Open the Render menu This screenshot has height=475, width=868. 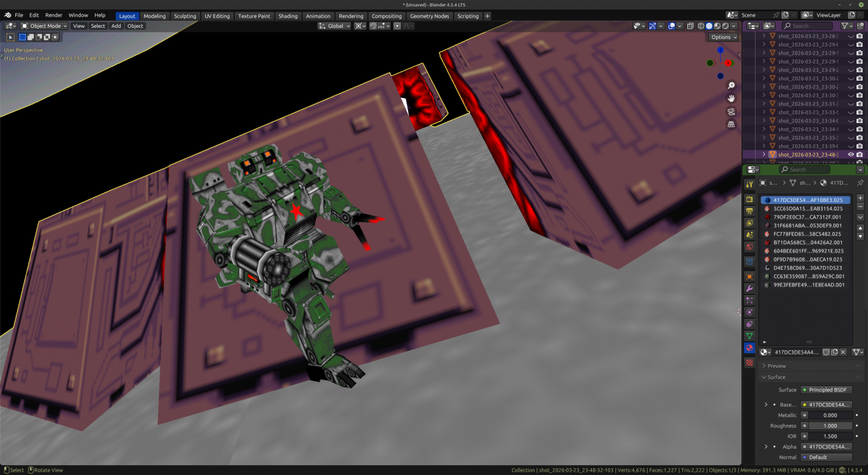[53, 15]
